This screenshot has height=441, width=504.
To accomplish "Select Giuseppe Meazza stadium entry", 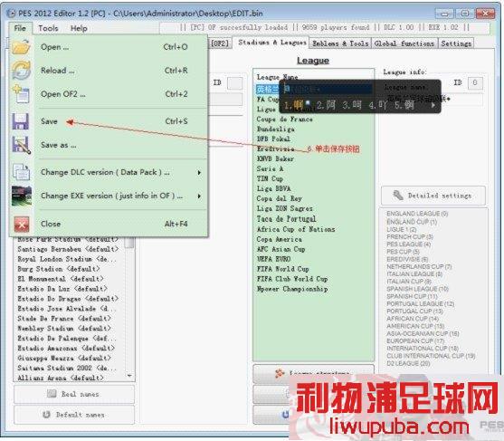I will [x=64, y=358].
